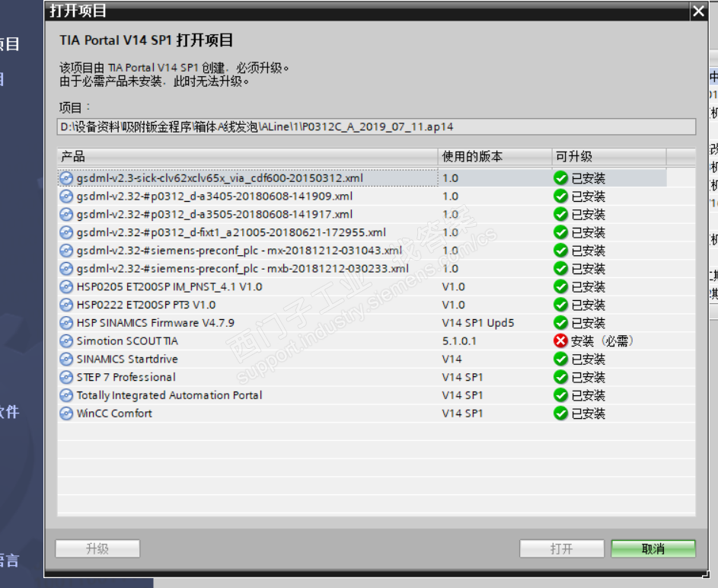Viewport: 718px width, 588px height.
Task: Click the project path field
Action: click(376, 127)
